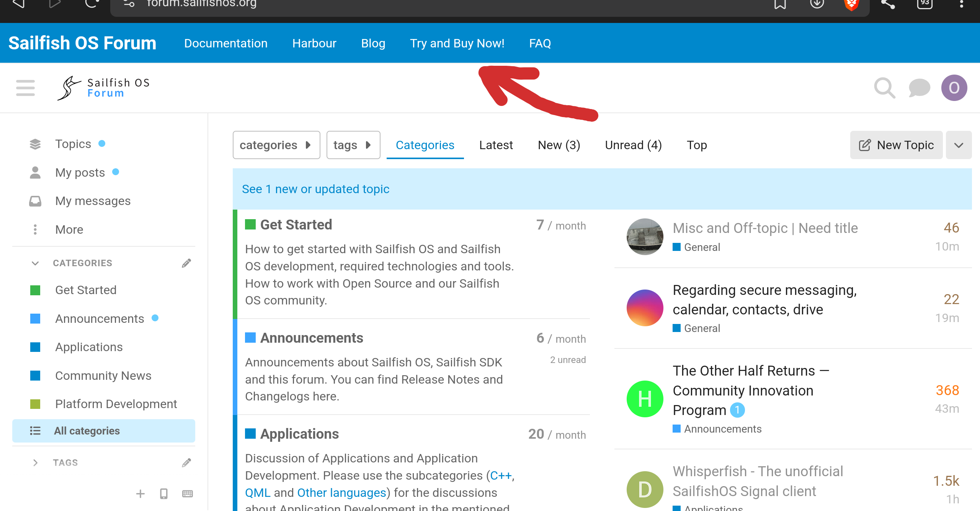Open the categories filter dropdown
The height and width of the screenshot is (511, 980).
pyautogui.click(x=276, y=145)
